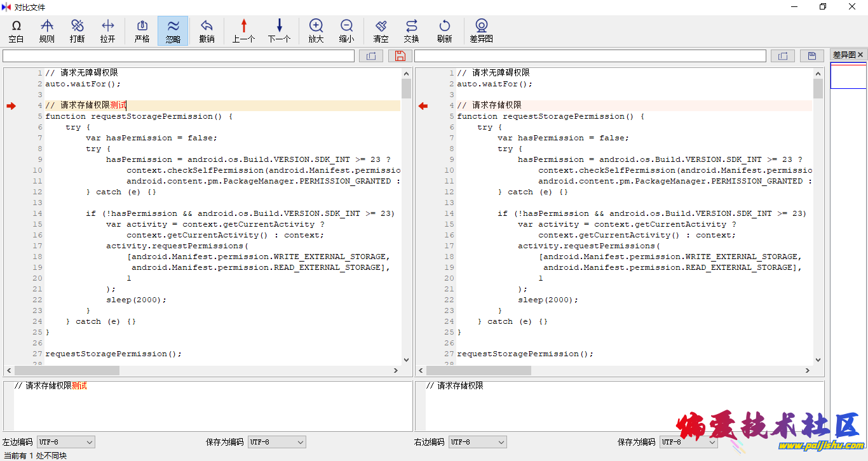Go to next difference with 下一个
Viewport: 868px width, 461px height.
[x=279, y=30]
